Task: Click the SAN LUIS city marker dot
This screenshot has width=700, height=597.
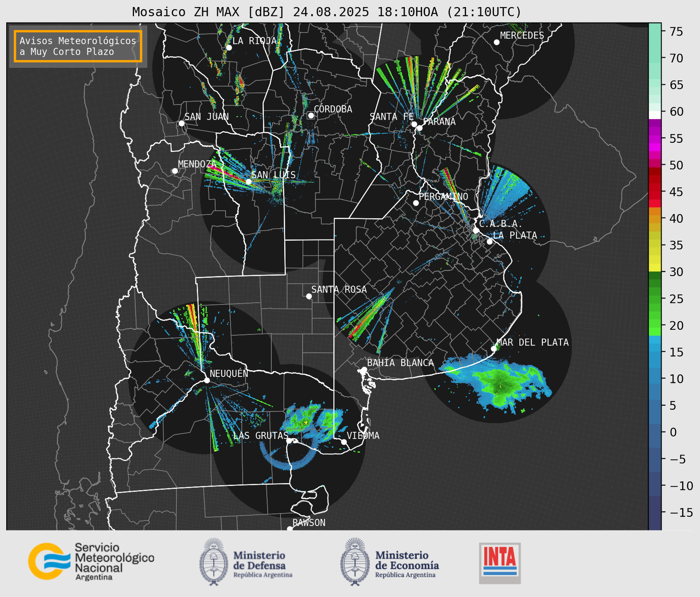Action: pos(249,182)
